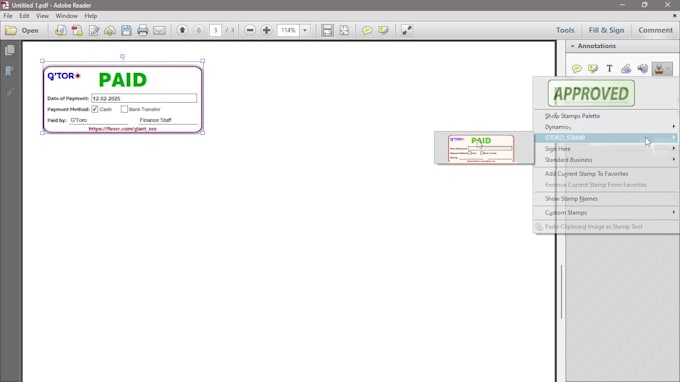Open a file with the folder icon
680x382 pixels.
[x=11, y=30]
